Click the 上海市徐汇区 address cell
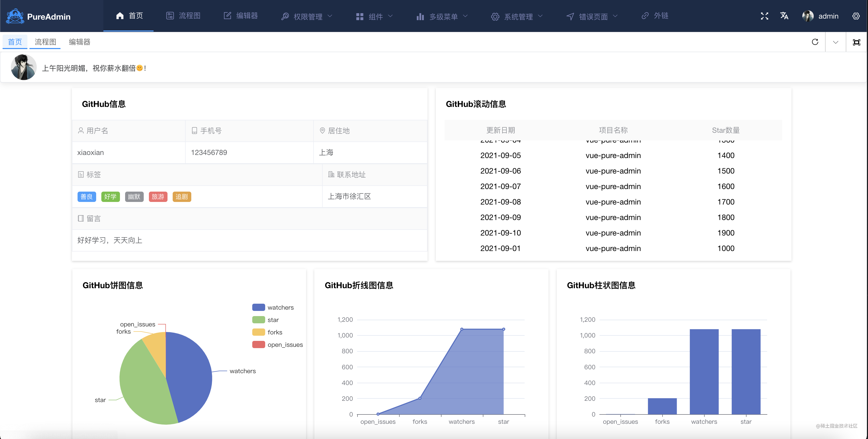This screenshot has width=868, height=439. (375, 196)
